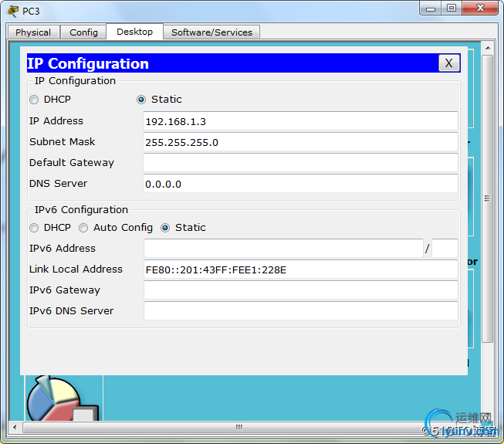The width and height of the screenshot is (504, 444).
Task: Close the PC3 window
Action: coord(480,8)
